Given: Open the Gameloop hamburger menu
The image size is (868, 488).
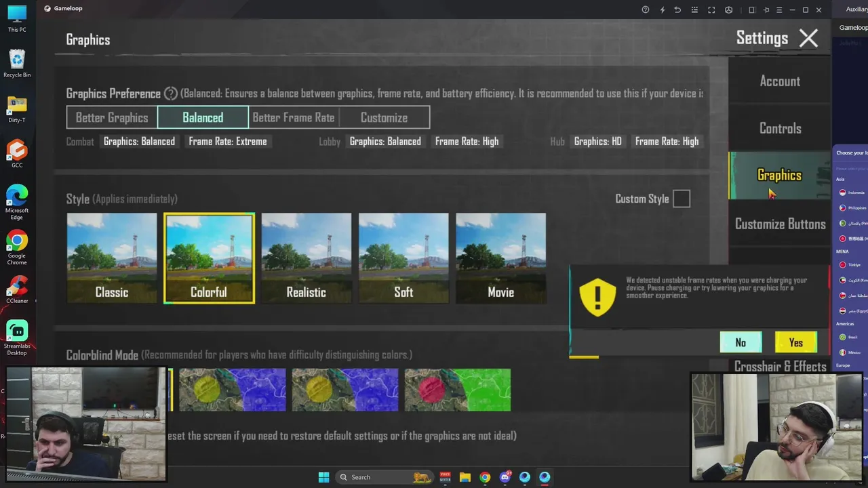Looking at the screenshot, I should [x=779, y=9].
